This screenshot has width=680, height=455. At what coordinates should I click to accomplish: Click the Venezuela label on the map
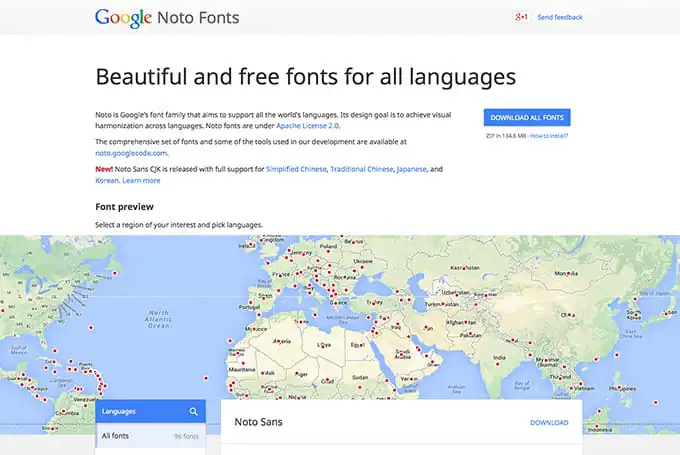(x=85, y=399)
